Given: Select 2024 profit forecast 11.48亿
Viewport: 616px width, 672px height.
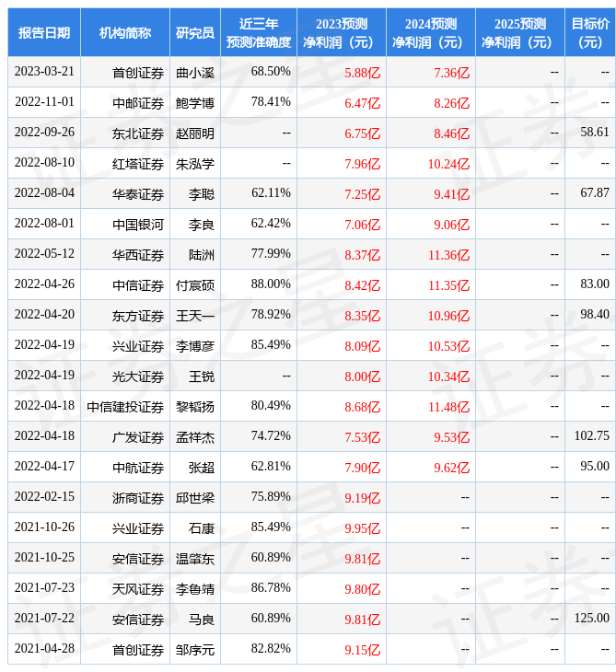Looking at the screenshot, I should 448,407.
